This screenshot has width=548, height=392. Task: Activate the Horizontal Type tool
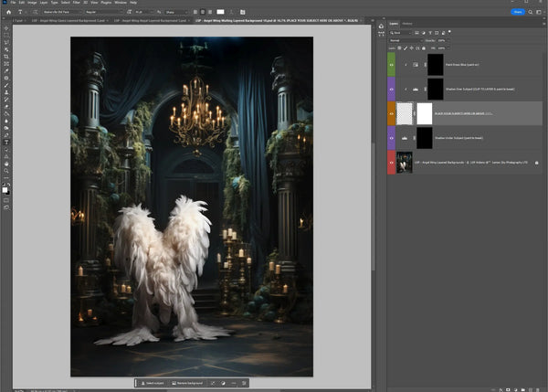[6, 142]
